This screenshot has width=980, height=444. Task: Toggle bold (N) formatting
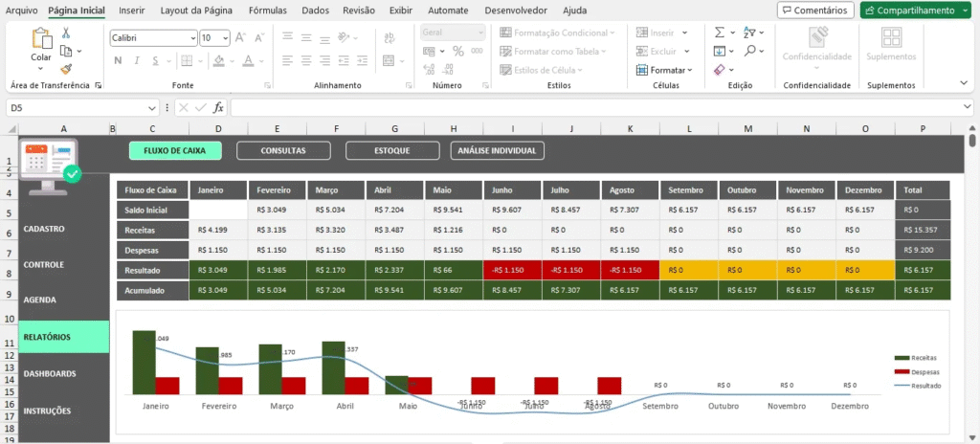tap(119, 60)
